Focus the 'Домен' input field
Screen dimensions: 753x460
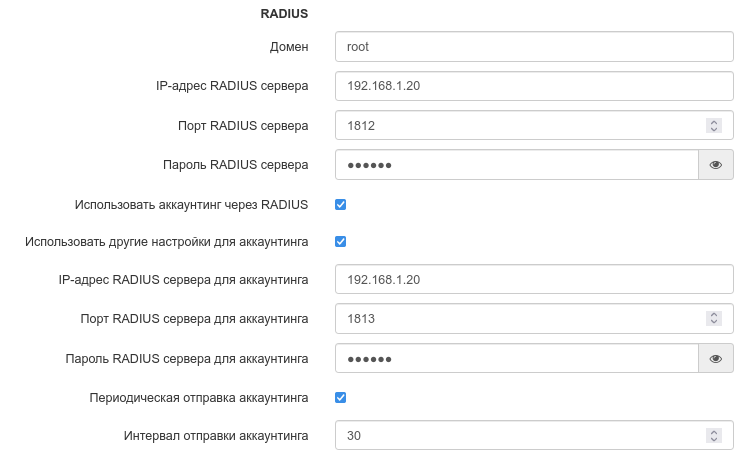[535, 46]
